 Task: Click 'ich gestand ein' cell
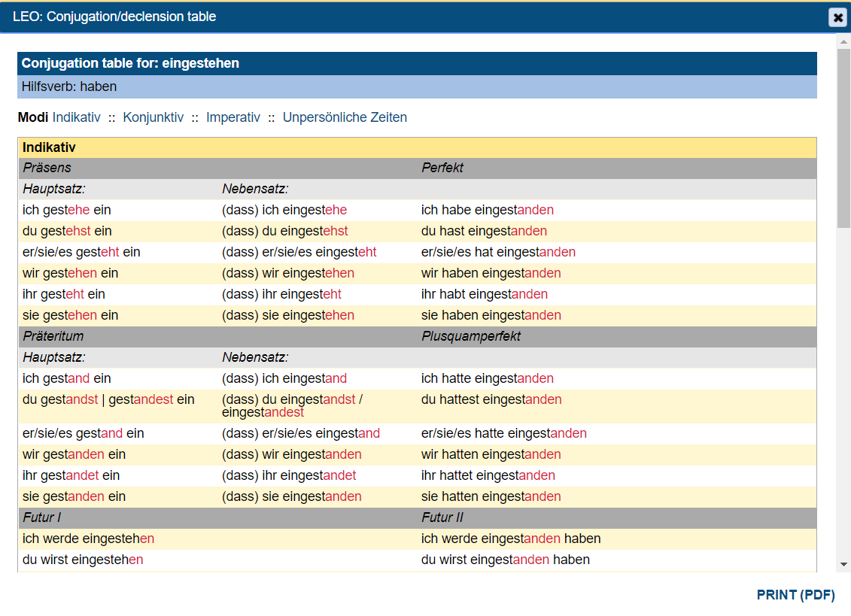pyautogui.click(x=67, y=378)
